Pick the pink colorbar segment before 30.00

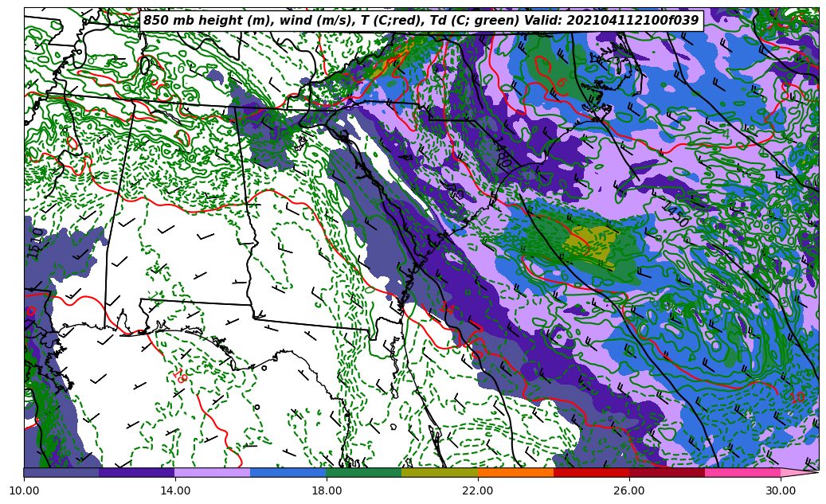pos(742,472)
